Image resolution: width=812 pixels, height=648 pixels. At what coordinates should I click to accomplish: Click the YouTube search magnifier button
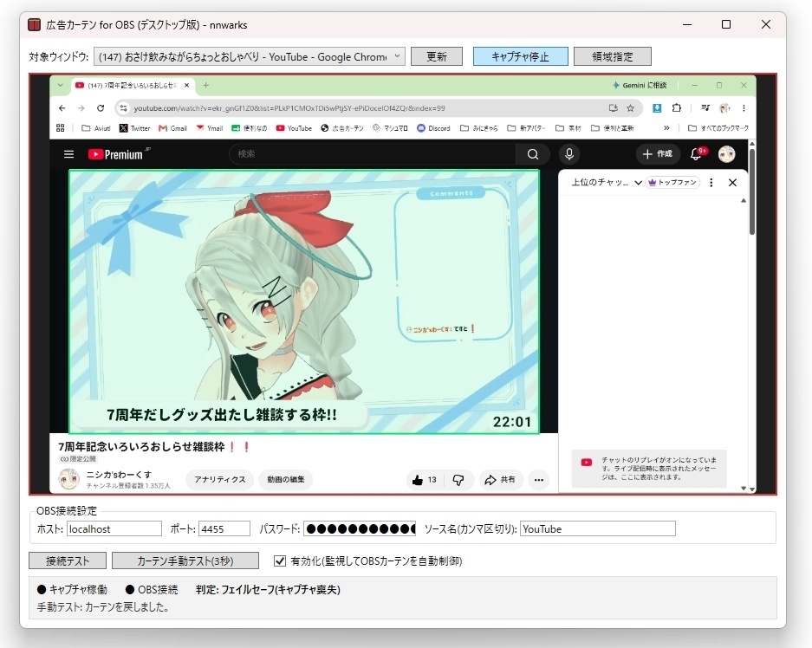tap(533, 153)
